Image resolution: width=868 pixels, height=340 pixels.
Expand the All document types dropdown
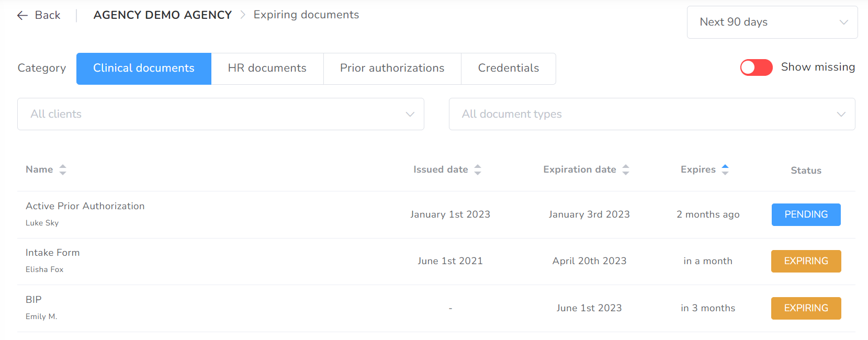[651, 114]
